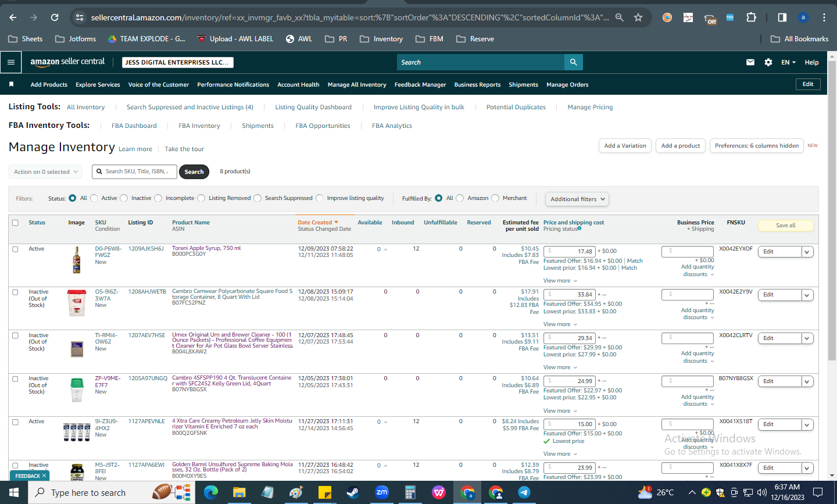Click the Cambro Kelly Green Lid container thumbnail
Image resolution: width=837 pixels, height=504 pixels.
coord(77,389)
